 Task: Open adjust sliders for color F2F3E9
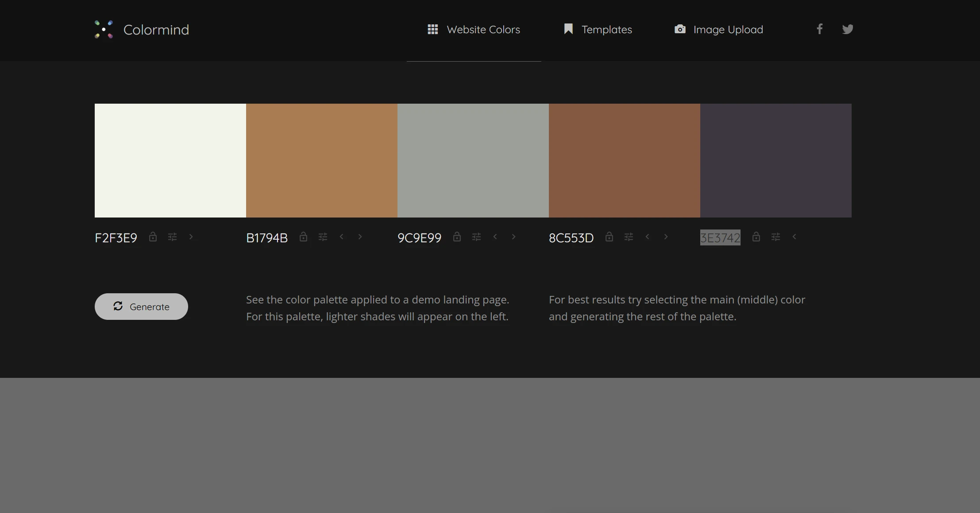tap(172, 237)
